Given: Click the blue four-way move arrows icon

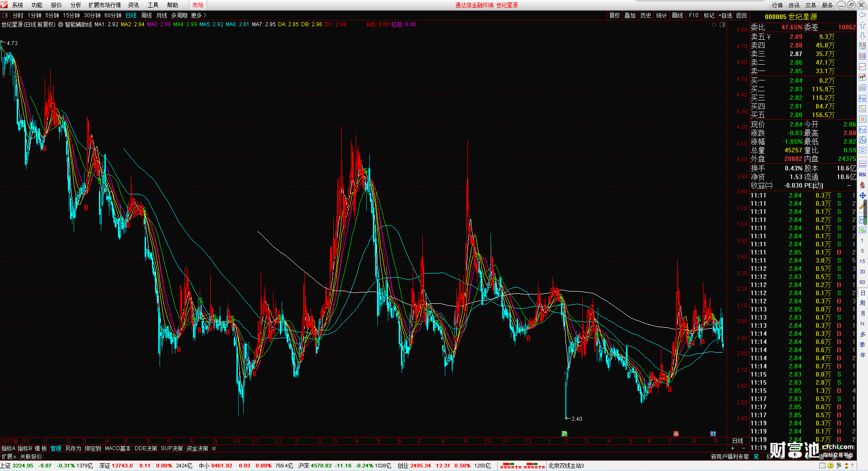Looking at the screenshot, I should (863, 195).
